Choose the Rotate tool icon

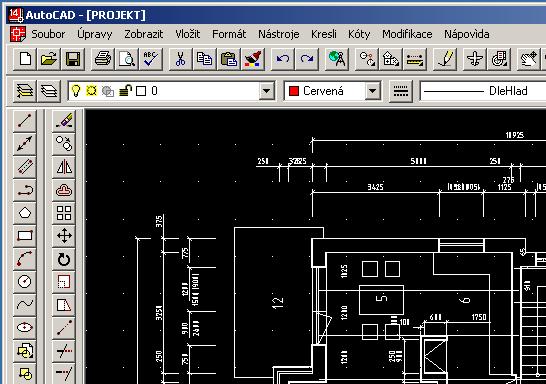64,259
